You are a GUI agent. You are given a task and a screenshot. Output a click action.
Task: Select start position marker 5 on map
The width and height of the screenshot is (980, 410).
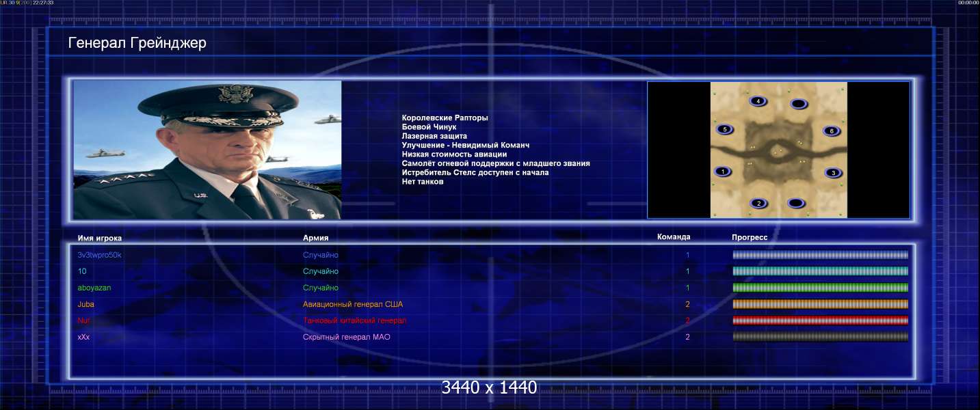(x=724, y=129)
